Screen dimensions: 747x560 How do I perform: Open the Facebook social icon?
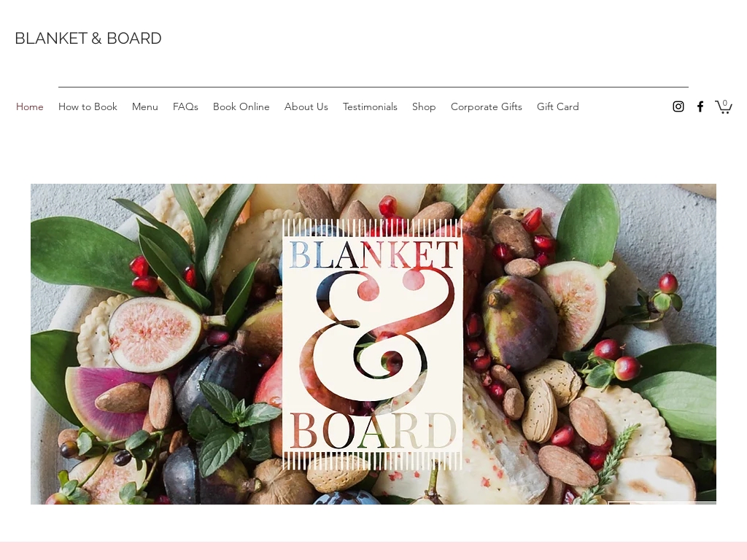click(x=700, y=106)
